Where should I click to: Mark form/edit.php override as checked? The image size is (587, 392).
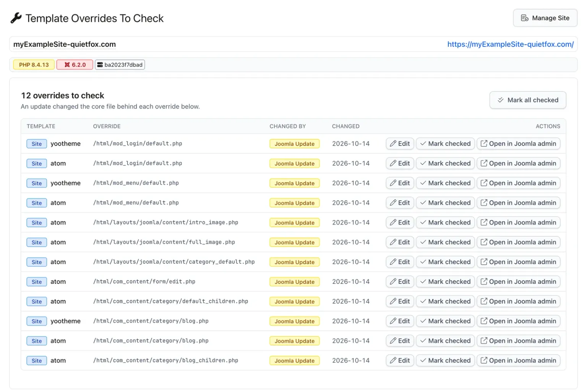pos(445,282)
